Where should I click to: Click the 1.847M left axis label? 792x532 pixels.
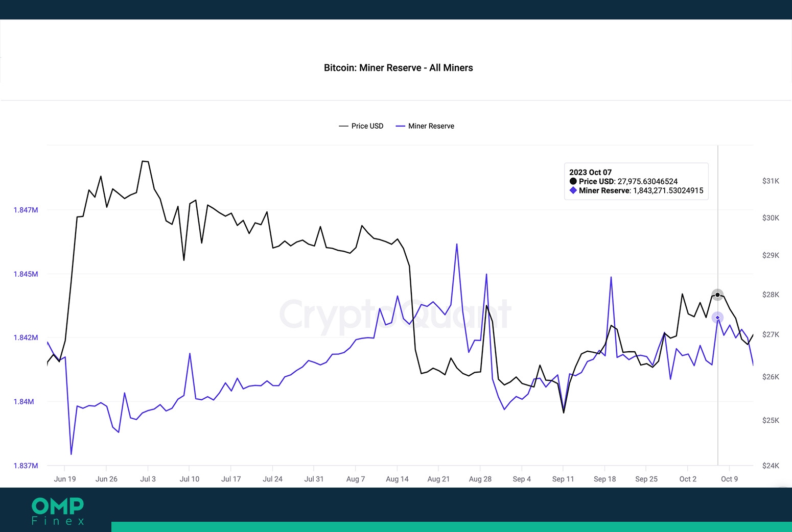click(x=26, y=210)
